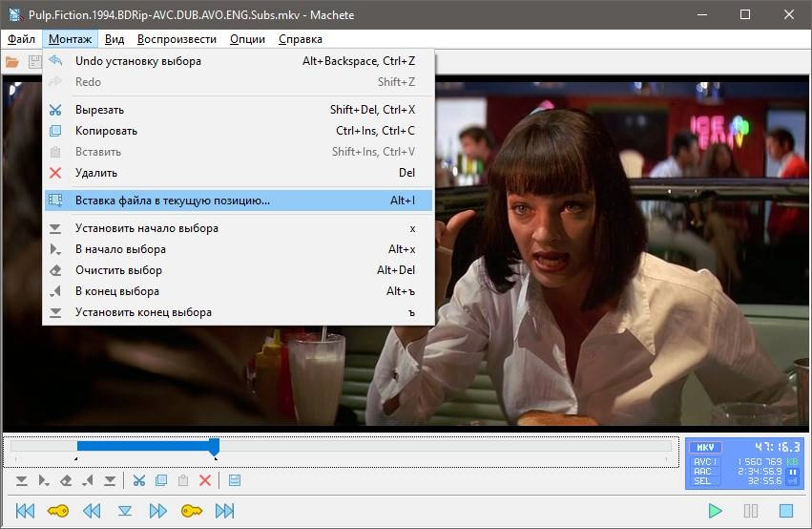Click the blue square stop button
The height and width of the screenshot is (529, 812).
pyautogui.click(x=786, y=511)
